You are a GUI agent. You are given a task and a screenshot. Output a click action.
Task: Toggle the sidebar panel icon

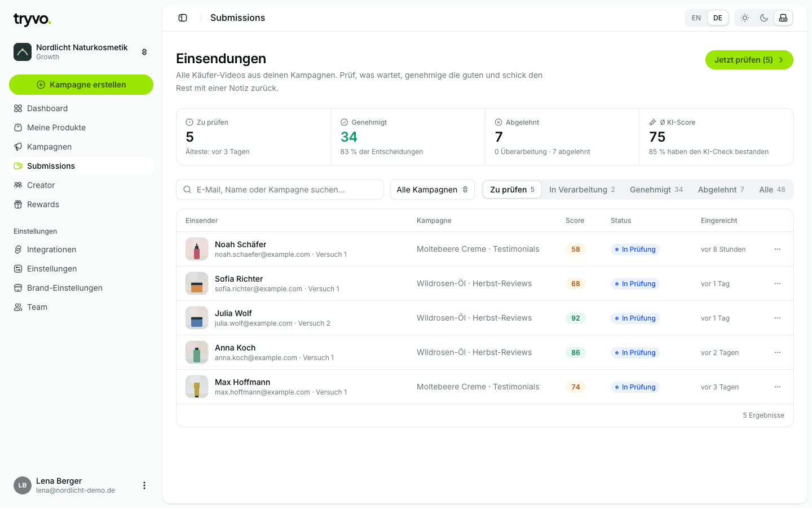[183, 18]
